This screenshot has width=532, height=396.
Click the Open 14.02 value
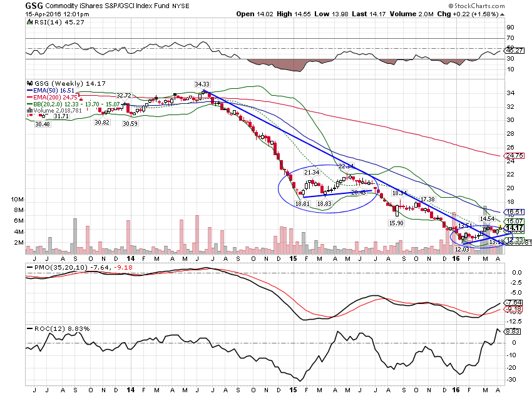coord(255,14)
